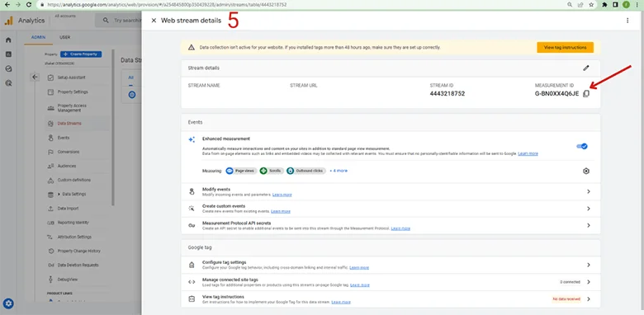Click the Create Property button
Viewport: 644px width, 315px height.
tap(81, 54)
